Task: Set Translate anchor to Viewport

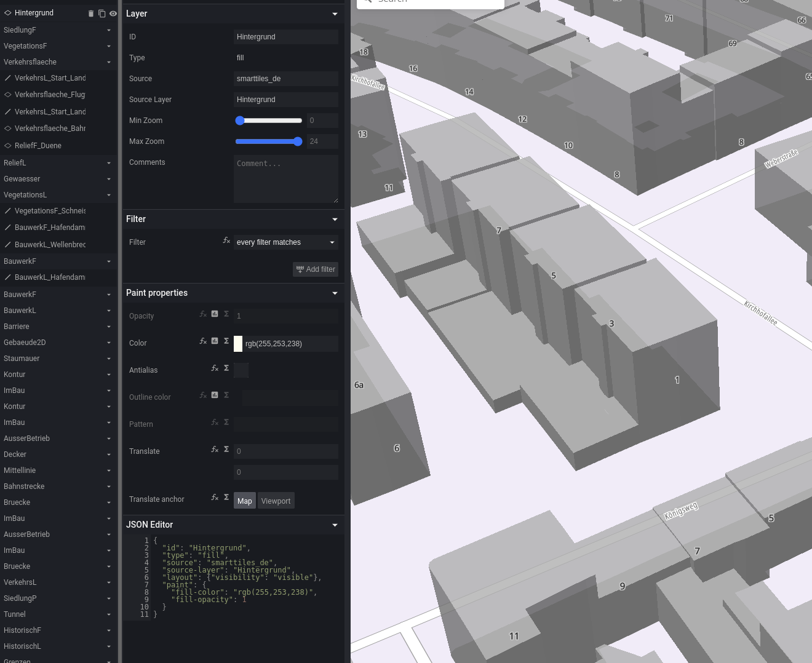Action: (x=276, y=501)
